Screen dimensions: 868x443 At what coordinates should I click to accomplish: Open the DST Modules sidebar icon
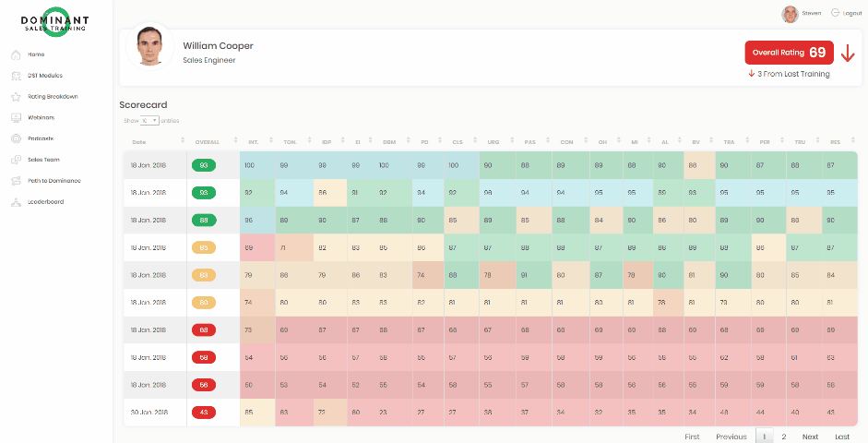[16, 76]
